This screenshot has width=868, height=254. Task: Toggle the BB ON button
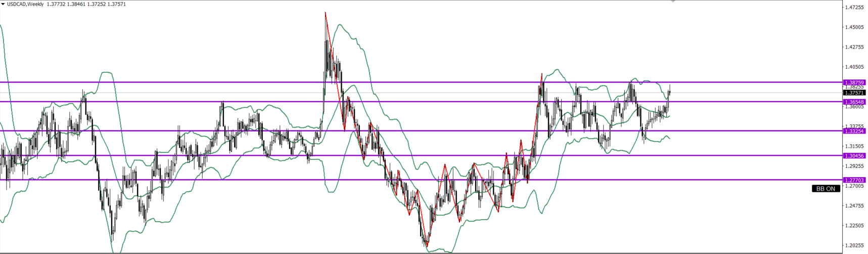[826, 189]
